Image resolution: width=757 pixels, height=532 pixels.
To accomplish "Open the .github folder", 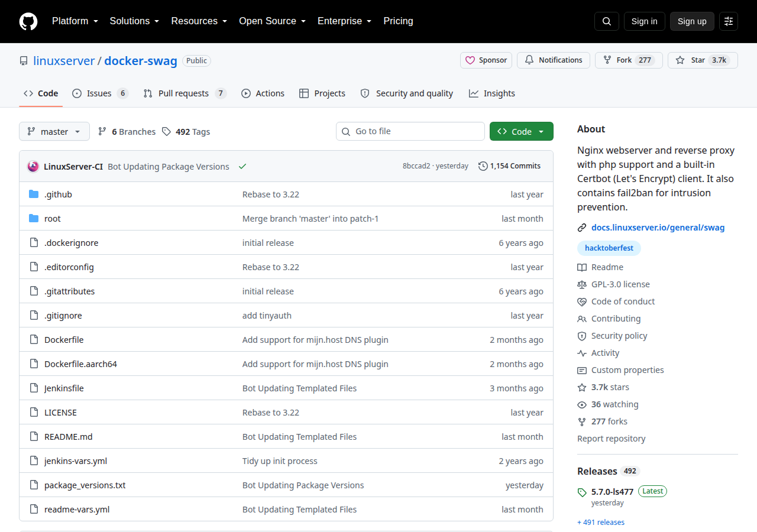I will coord(58,194).
